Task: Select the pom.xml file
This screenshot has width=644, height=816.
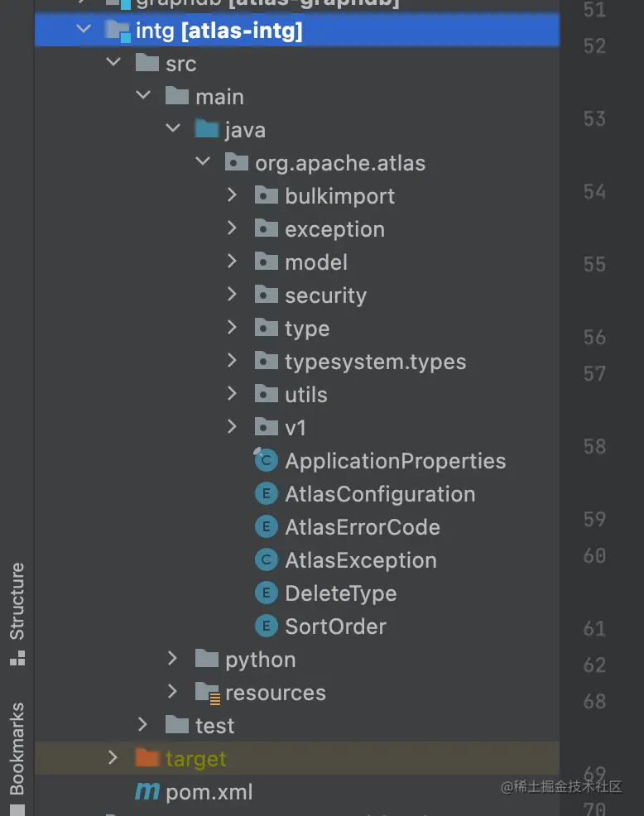Action: [209, 792]
